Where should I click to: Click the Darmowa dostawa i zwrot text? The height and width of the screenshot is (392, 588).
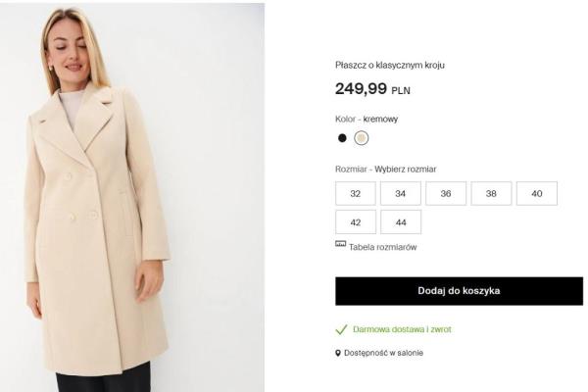pyautogui.click(x=402, y=329)
